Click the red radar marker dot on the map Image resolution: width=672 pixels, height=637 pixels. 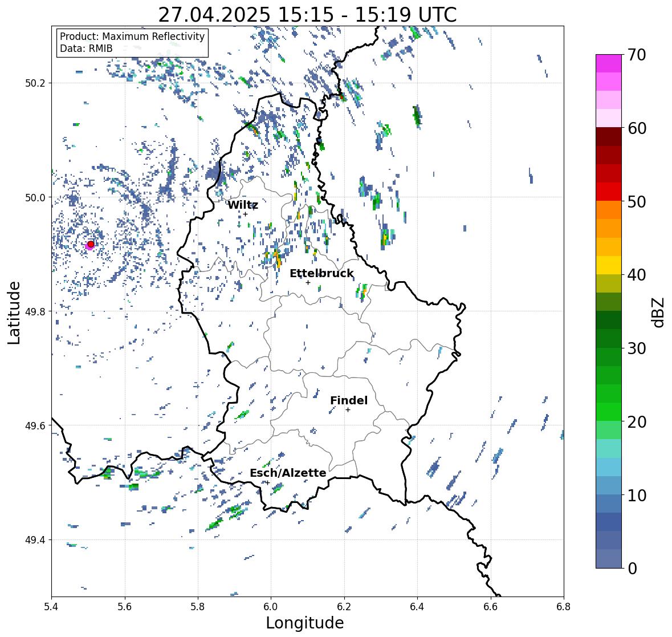[x=91, y=244]
